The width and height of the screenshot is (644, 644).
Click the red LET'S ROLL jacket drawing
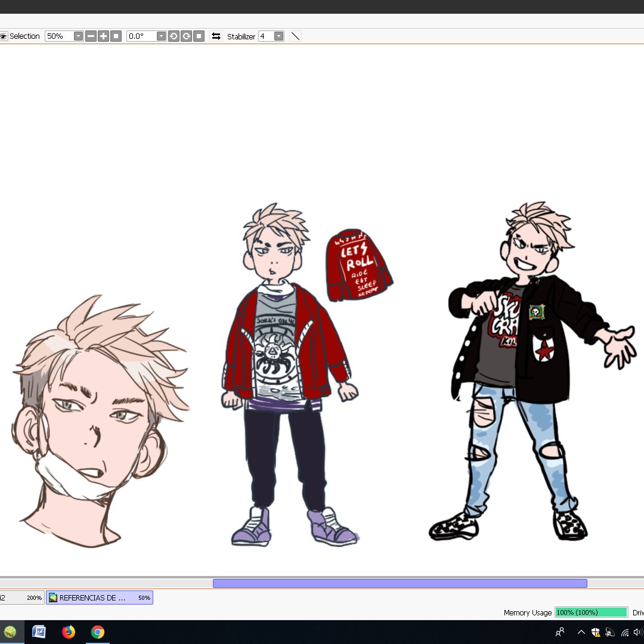click(x=358, y=265)
